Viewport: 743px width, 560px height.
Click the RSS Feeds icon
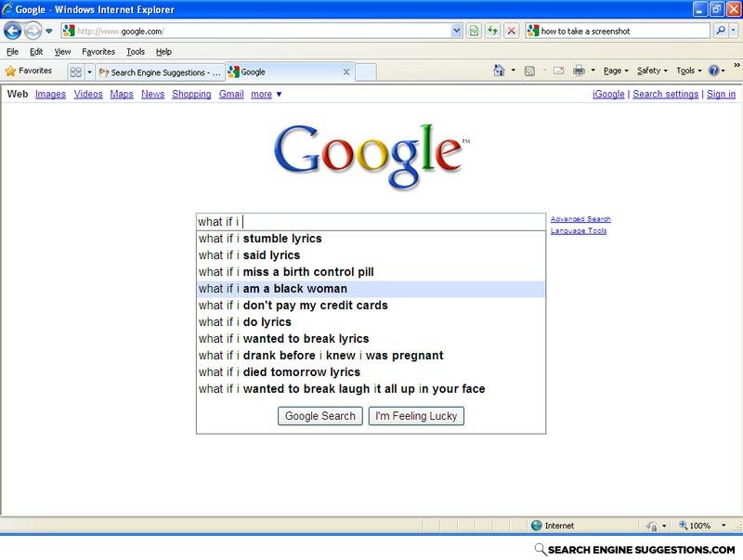click(529, 72)
